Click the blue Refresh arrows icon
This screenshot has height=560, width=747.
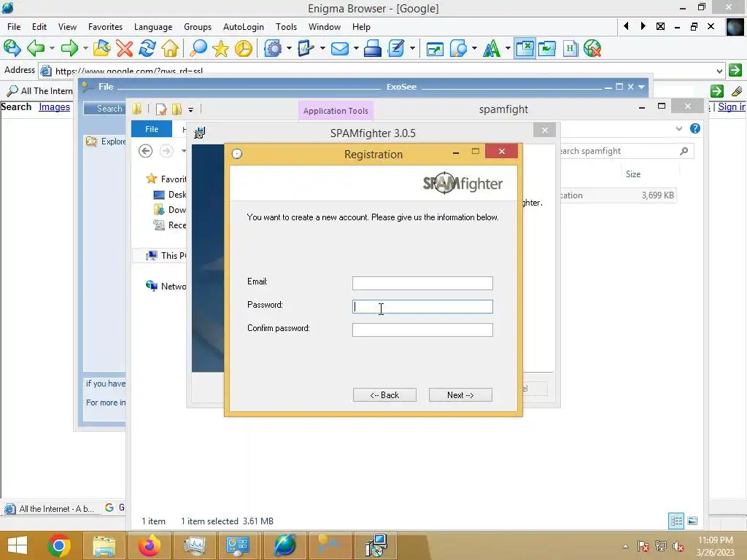147,48
